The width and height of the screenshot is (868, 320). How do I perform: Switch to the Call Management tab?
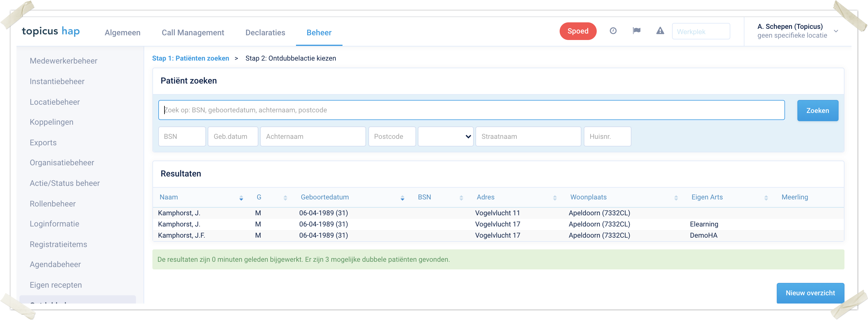click(193, 33)
